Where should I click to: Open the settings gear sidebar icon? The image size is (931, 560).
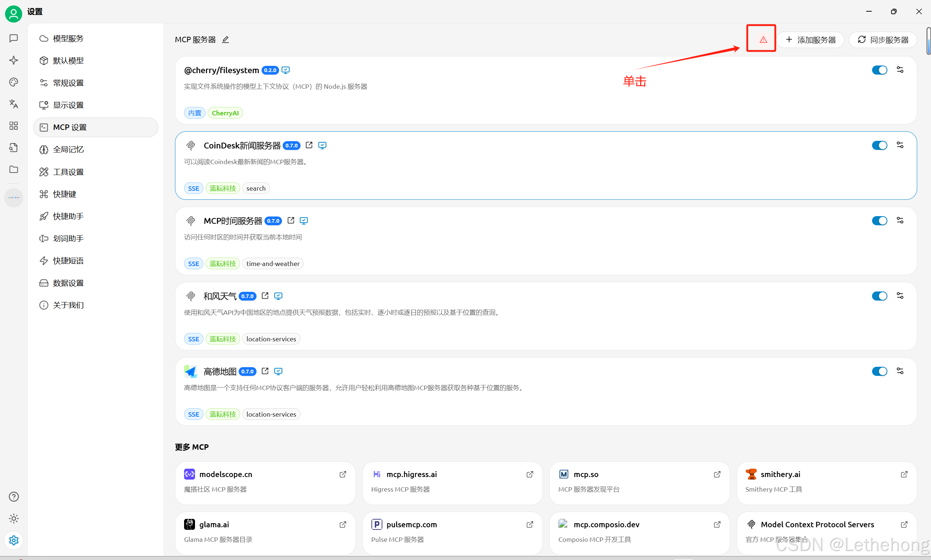point(13,540)
